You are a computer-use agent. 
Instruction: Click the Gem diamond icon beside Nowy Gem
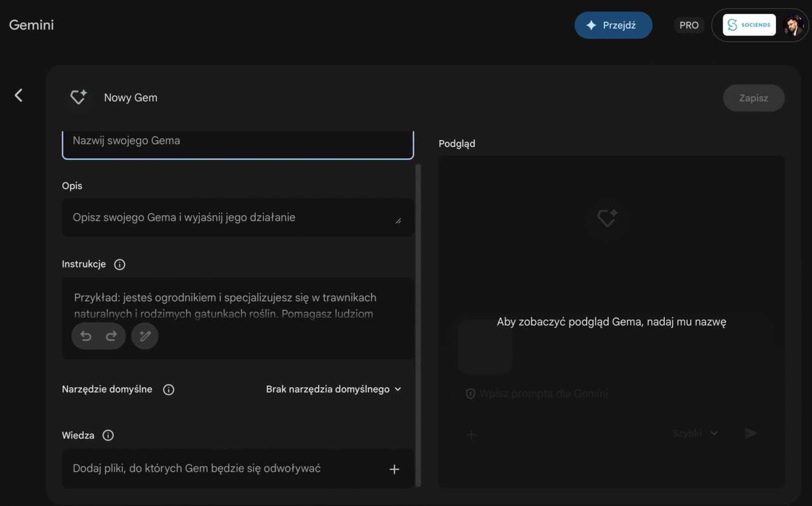(x=79, y=97)
